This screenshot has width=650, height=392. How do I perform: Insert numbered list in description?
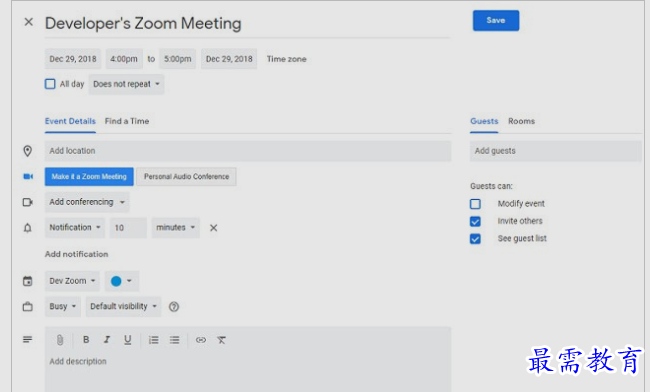pyautogui.click(x=153, y=340)
